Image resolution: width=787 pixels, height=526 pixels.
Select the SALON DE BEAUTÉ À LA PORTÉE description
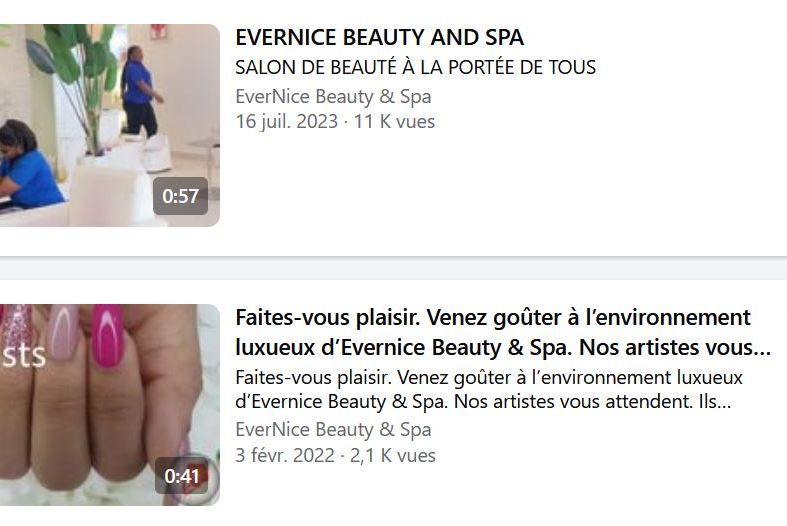click(416, 67)
